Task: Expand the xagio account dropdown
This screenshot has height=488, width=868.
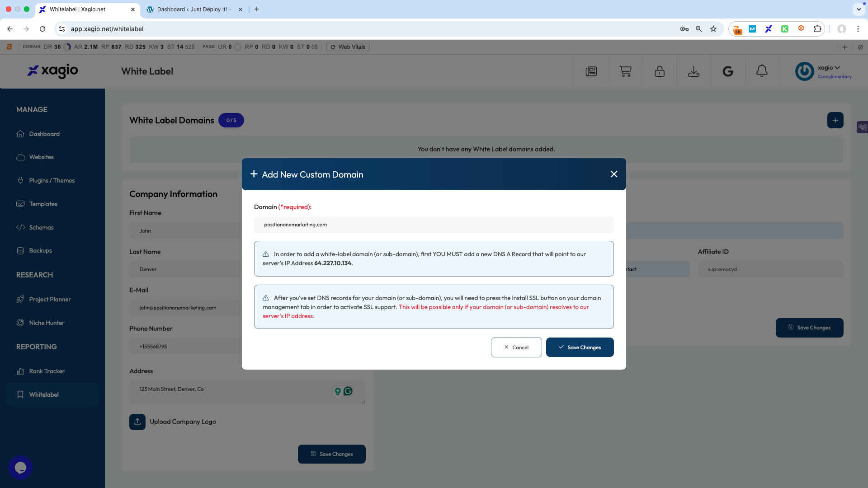Action: (829, 67)
